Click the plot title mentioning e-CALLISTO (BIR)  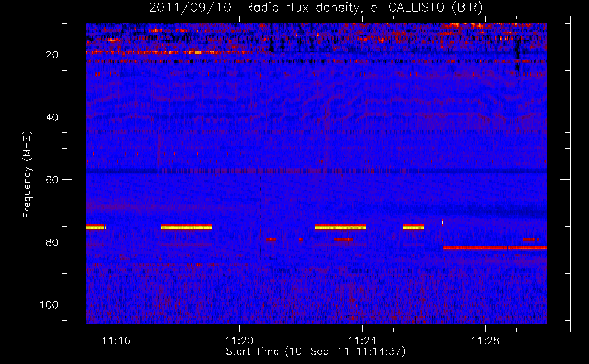(316, 8)
